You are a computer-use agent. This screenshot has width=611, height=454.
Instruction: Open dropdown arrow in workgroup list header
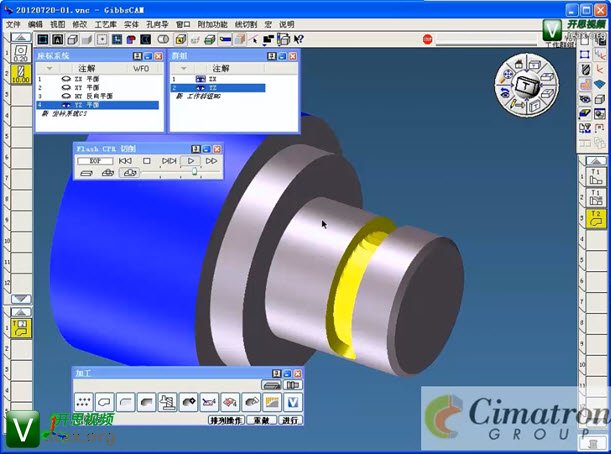184,68
